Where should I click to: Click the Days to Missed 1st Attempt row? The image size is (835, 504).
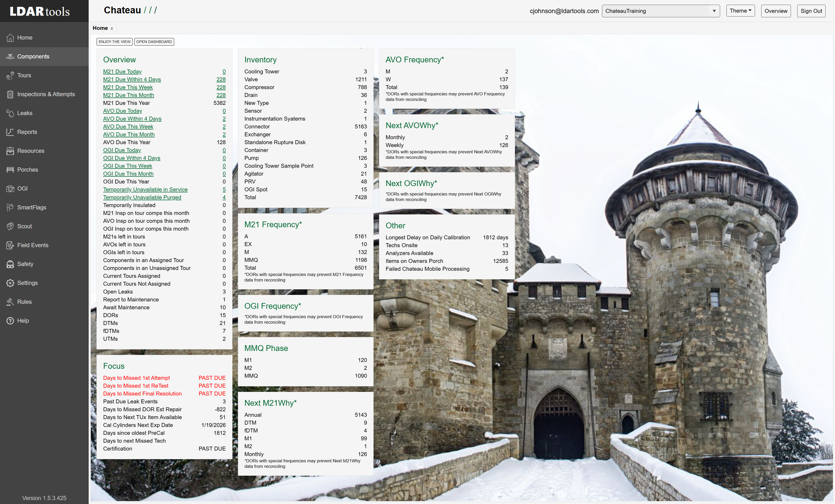[x=164, y=378]
